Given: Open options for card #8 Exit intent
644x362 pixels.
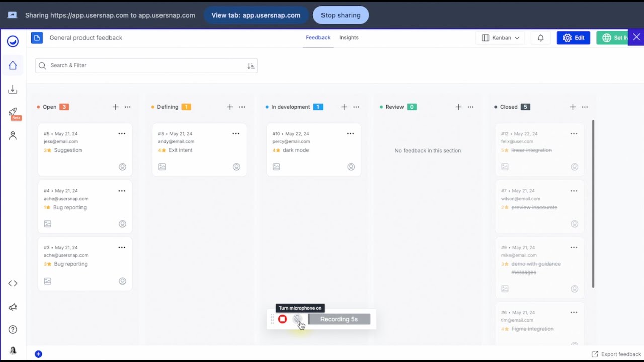Looking at the screenshot, I should 236,134.
